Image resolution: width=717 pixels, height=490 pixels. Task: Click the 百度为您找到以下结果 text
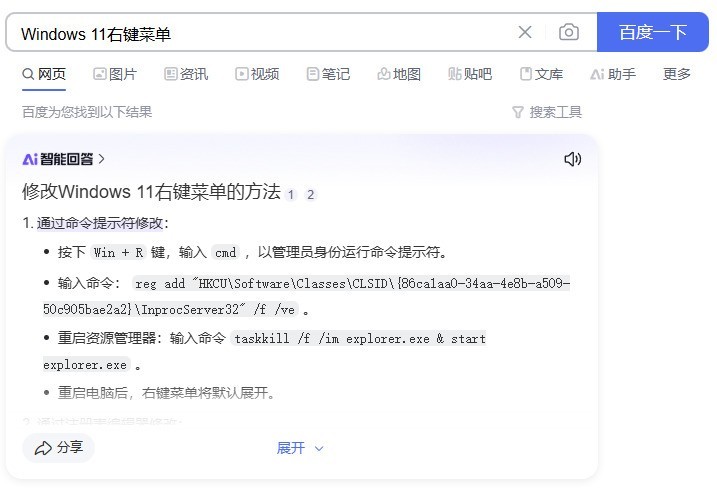87,112
